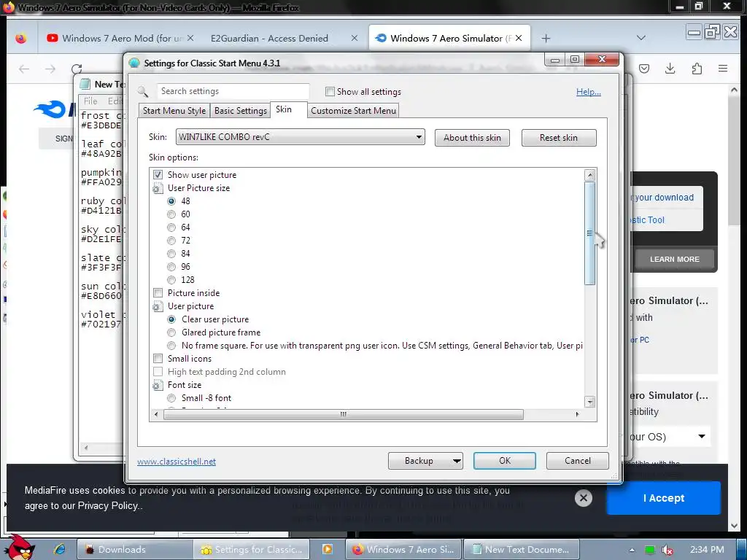
Task: Click Cancel button in settings dialog
Action: 578,461
